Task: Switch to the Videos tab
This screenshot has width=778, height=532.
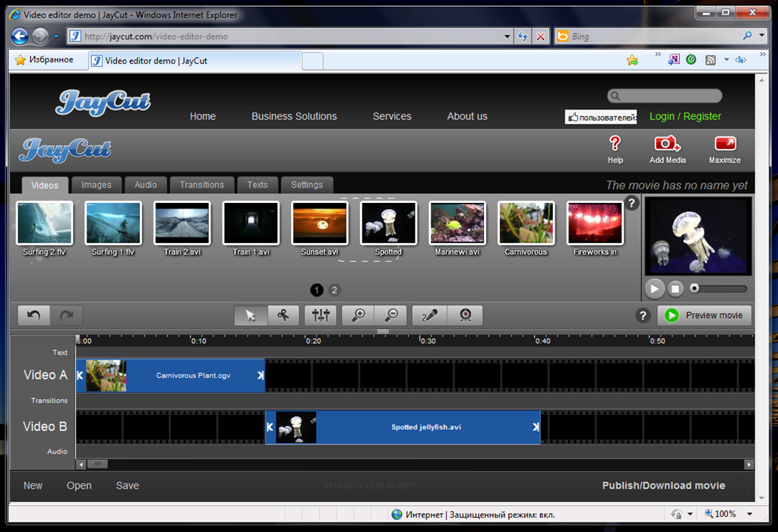Action: (x=45, y=185)
